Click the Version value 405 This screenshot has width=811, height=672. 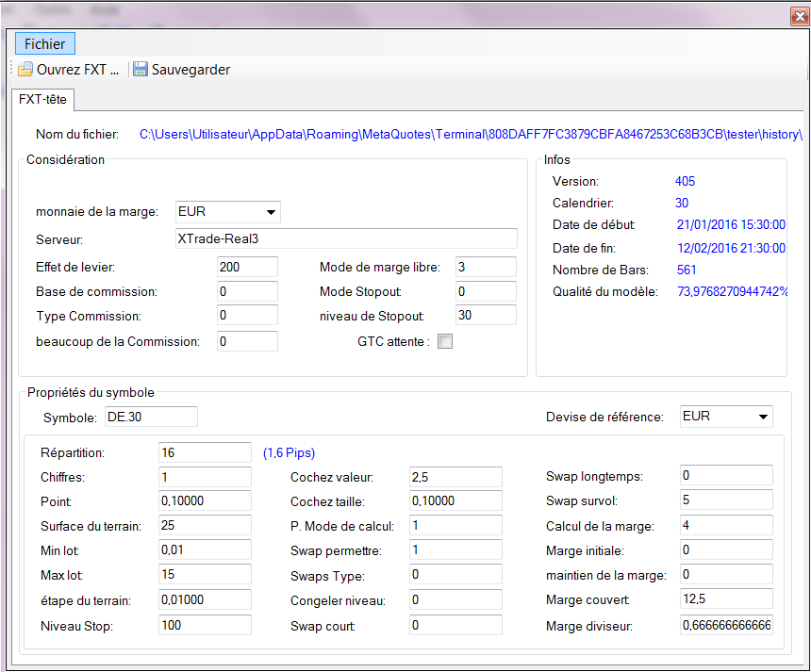point(685,182)
